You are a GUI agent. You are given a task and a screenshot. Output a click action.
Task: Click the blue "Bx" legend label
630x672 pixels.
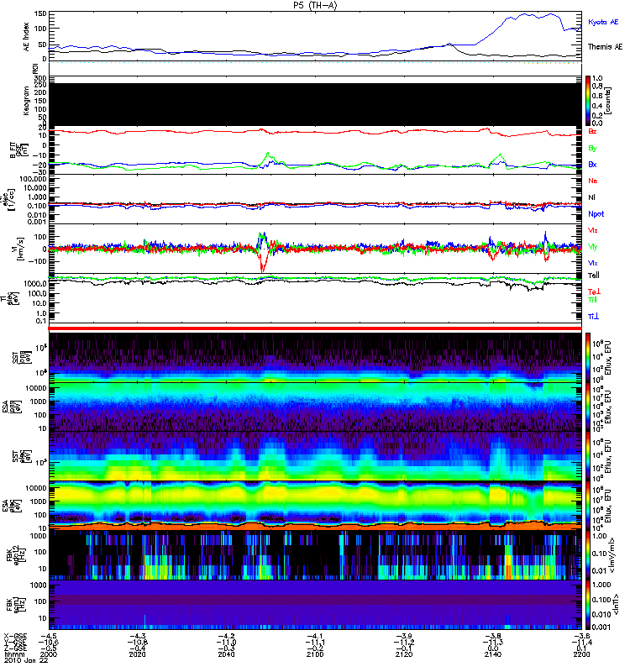click(592, 164)
